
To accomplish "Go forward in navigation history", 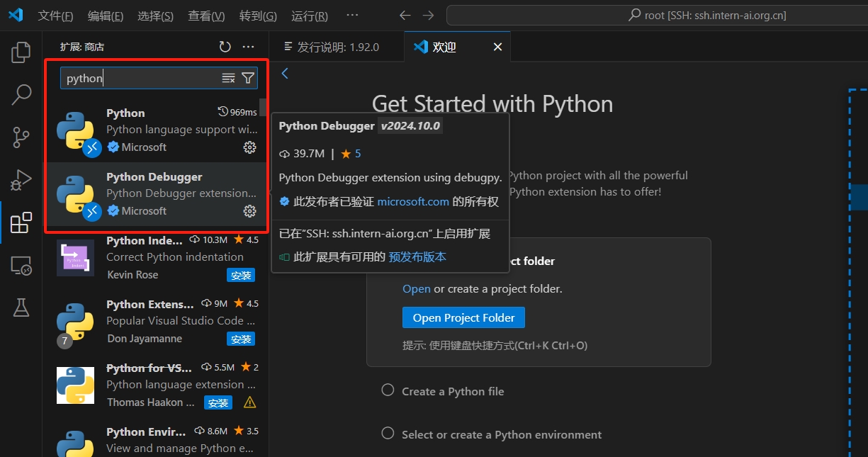I will 428,15.
